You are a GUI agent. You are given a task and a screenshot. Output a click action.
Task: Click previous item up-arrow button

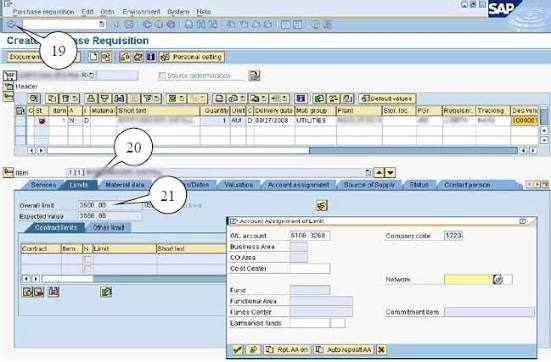click(x=379, y=172)
